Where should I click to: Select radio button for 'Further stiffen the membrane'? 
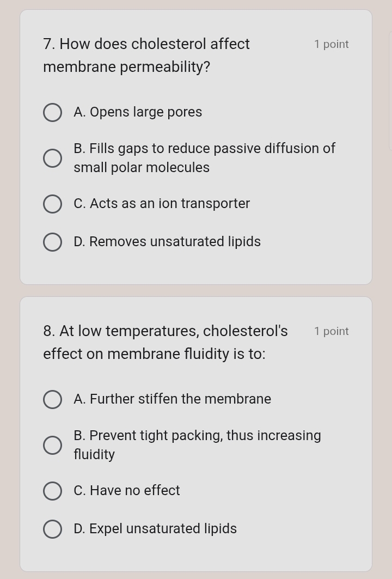[x=53, y=400]
